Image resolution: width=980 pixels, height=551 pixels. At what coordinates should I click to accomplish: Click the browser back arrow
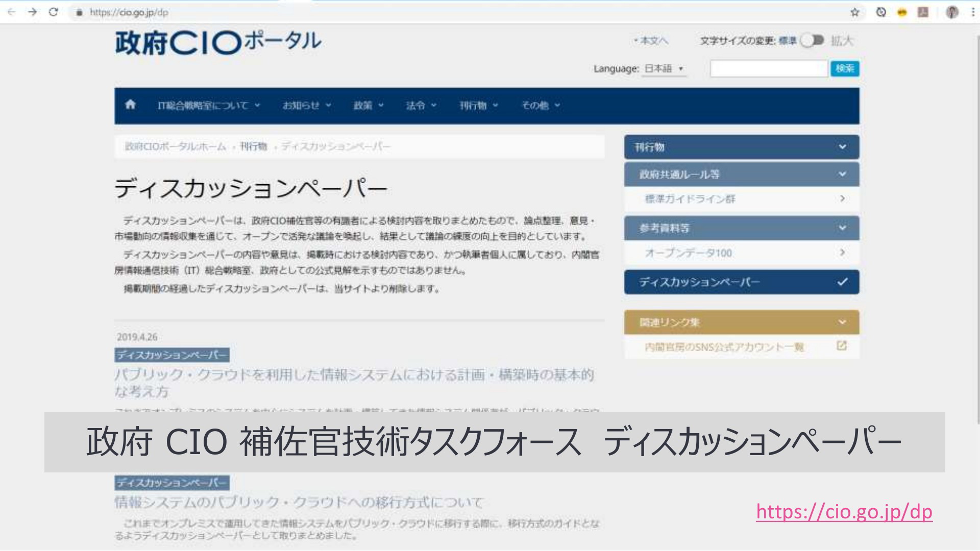[11, 12]
